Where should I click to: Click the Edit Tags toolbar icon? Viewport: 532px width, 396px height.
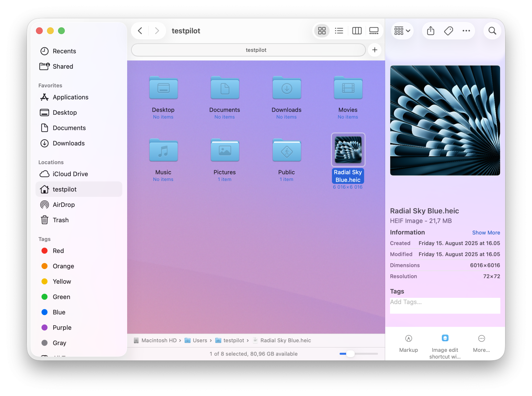tap(448, 31)
